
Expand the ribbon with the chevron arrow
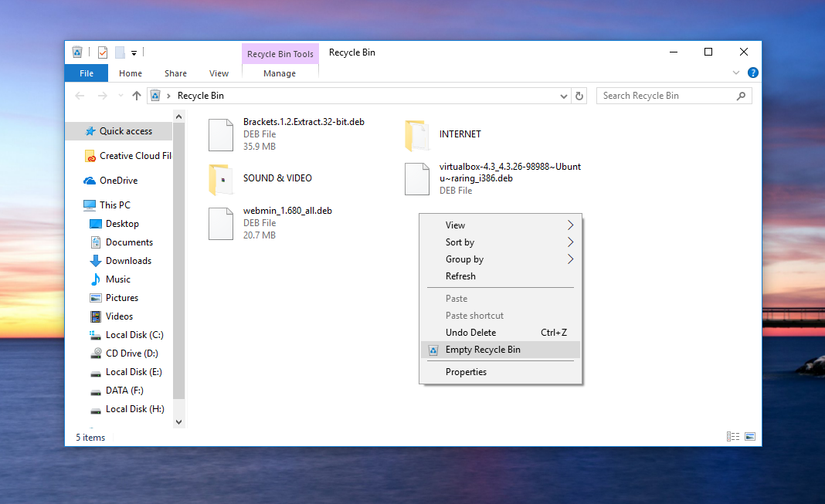736,73
